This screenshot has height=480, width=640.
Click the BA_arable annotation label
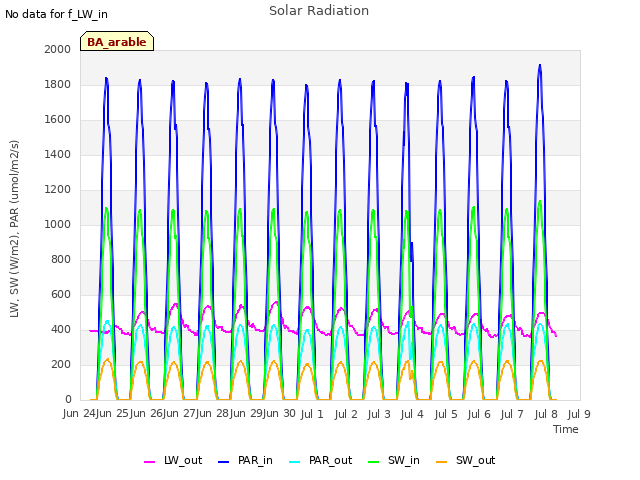tap(117, 41)
